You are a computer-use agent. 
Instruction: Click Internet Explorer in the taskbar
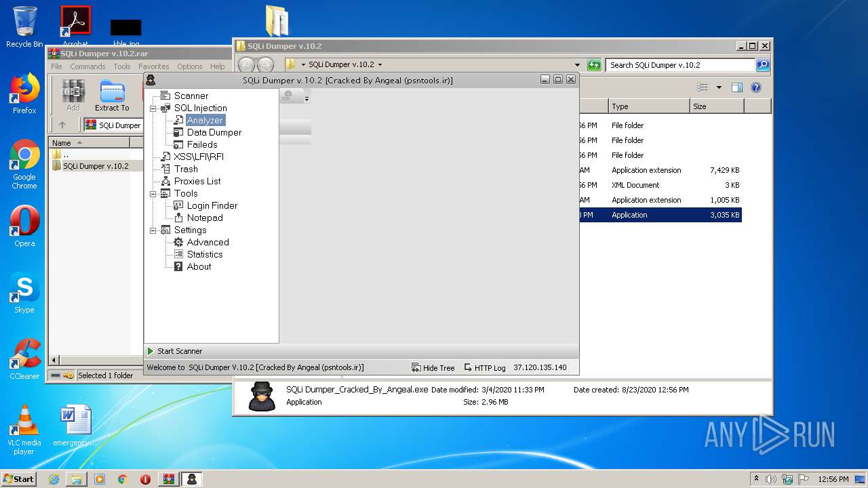pyautogui.click(x=54, y=479)
